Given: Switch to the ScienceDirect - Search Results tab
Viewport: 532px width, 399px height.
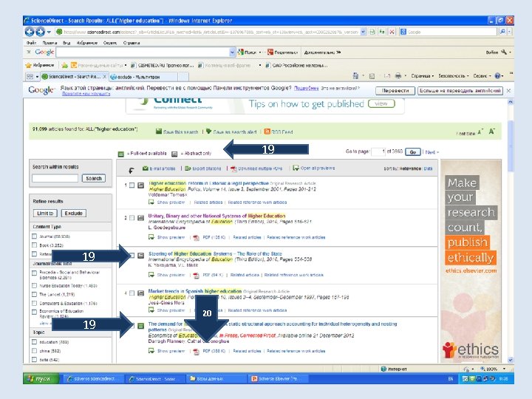Looking at the screenshot, I should (74, 77).
